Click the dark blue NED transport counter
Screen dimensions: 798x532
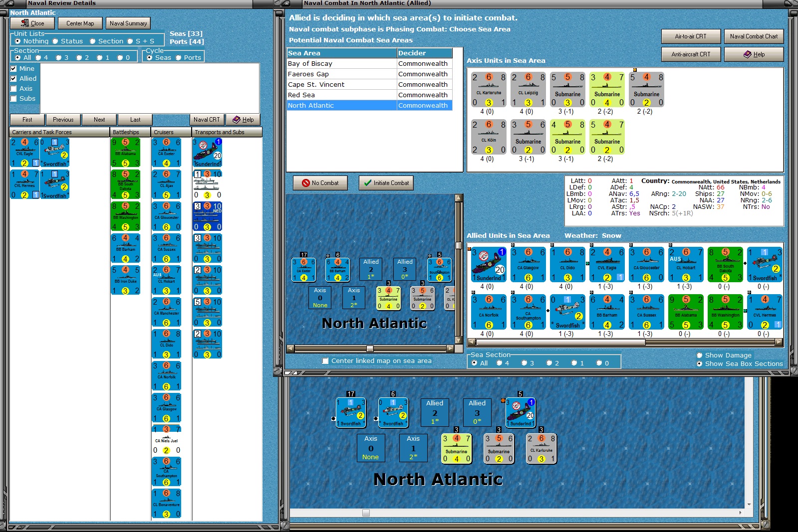coord(208,216)
